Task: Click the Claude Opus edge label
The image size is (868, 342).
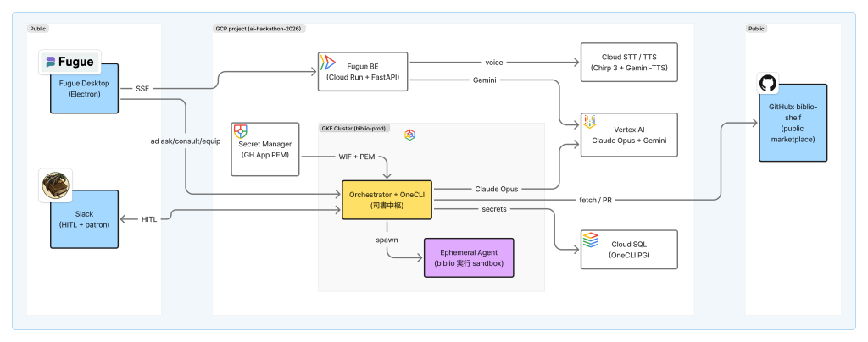Action: tap(497, 189)
